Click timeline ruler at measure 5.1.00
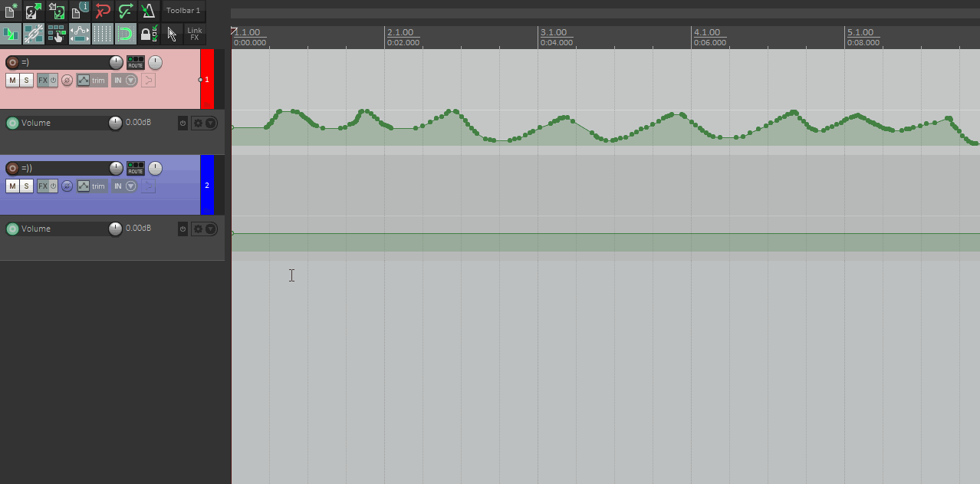The height and width of the screenshot is (484, 980). (860, 32)
